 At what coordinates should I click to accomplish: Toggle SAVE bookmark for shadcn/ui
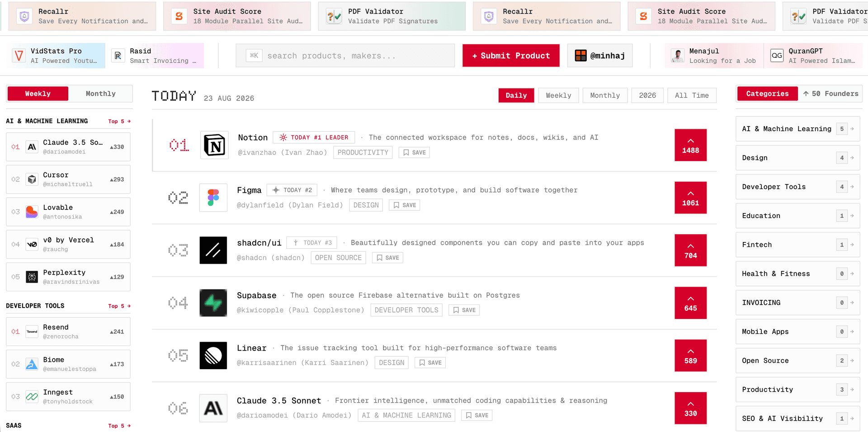coord(387,258)
